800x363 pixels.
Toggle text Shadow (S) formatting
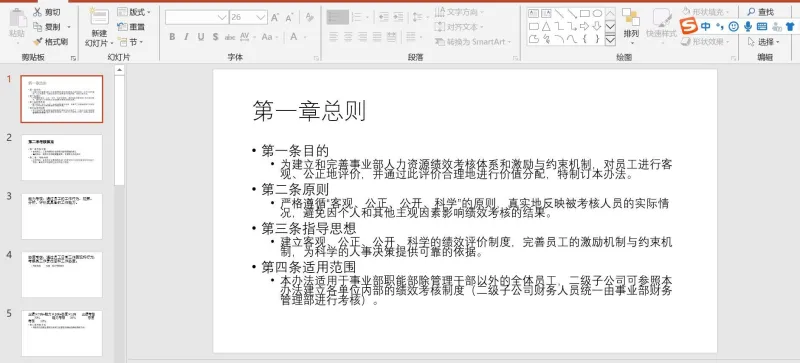pos(215,37)
